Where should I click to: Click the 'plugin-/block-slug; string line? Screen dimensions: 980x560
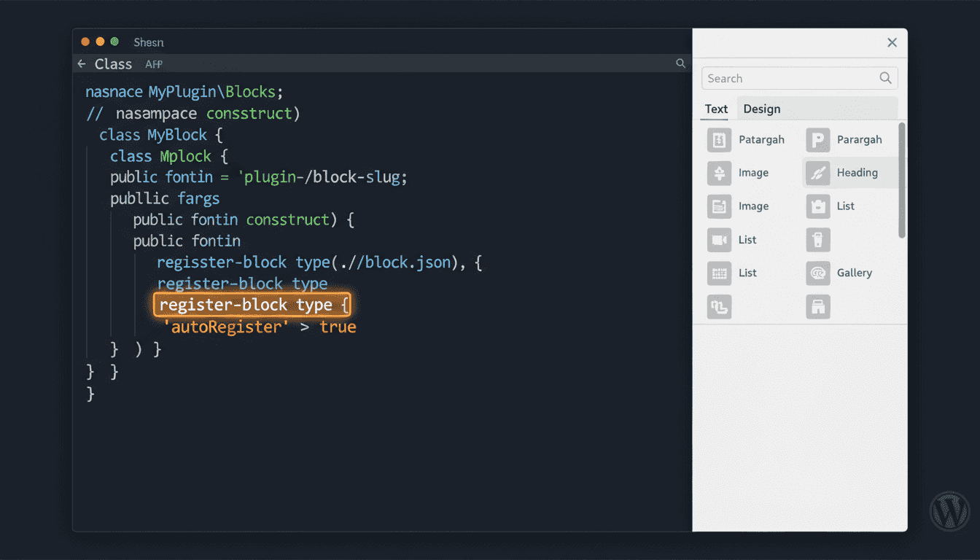click(x=259, y=177)
